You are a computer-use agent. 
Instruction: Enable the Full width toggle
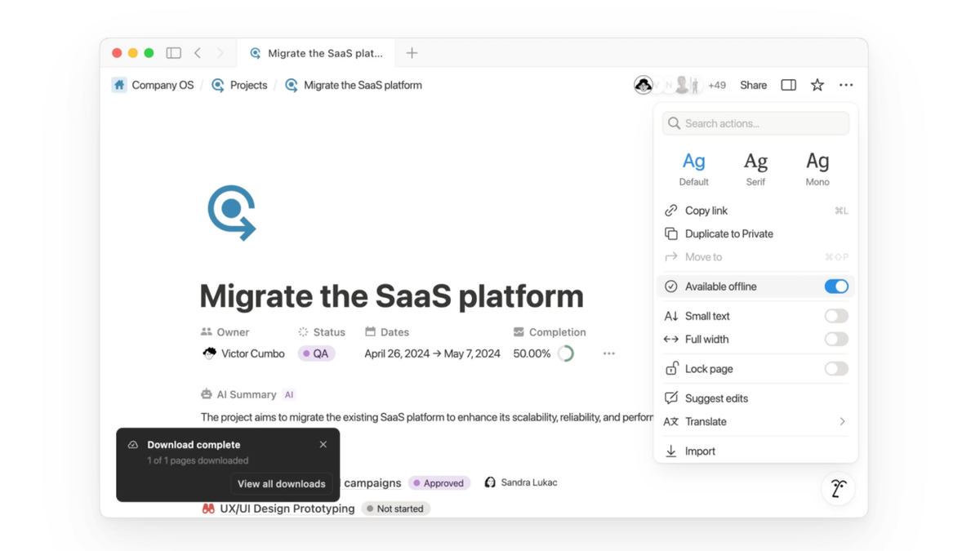(835, 339)
